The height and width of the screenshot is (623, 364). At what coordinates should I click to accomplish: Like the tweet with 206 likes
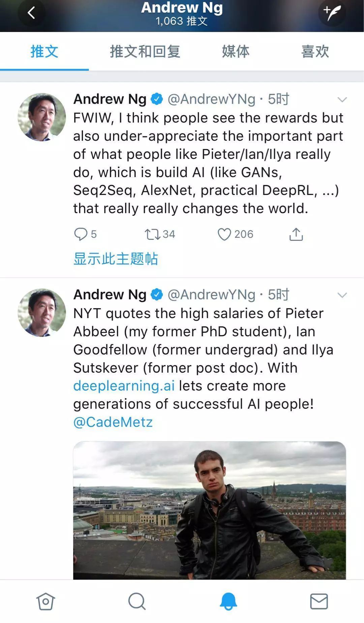[224, 234]
